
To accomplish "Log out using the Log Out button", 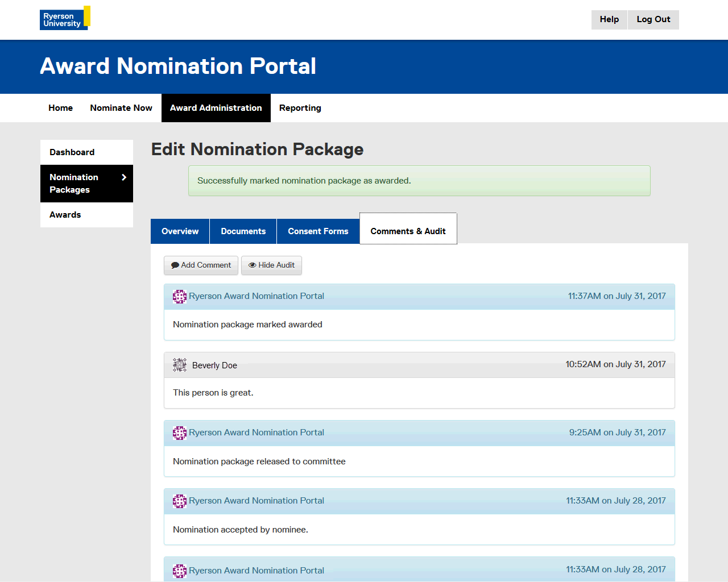I will [x=653, y=19].
